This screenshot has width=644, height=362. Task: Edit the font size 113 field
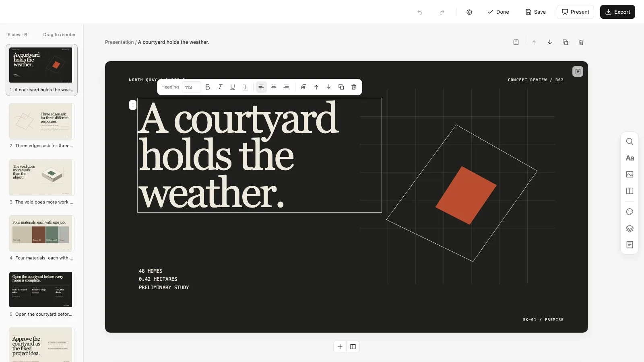pos(192,87)
